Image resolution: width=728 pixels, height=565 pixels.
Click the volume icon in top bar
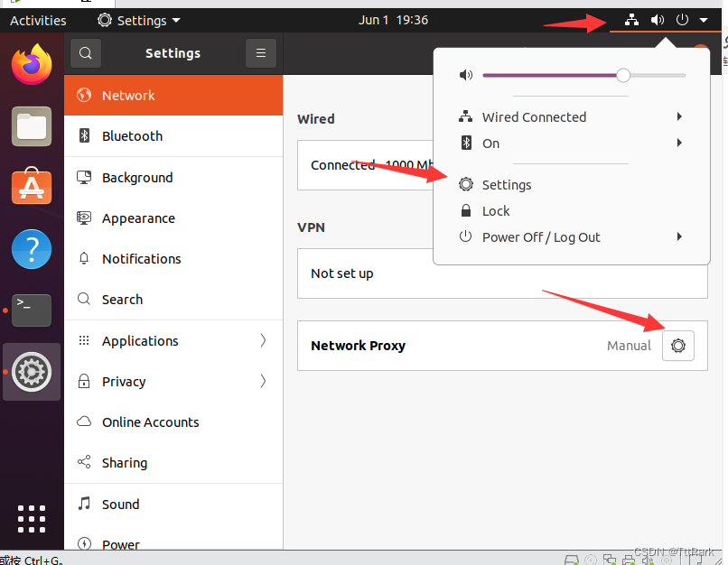coord(657,20)
